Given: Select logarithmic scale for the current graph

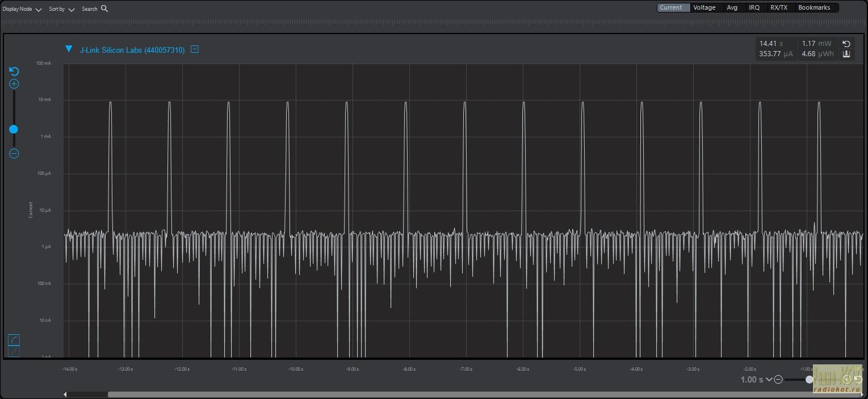Looking at the screenshot, I should click(x=14, y=340).
